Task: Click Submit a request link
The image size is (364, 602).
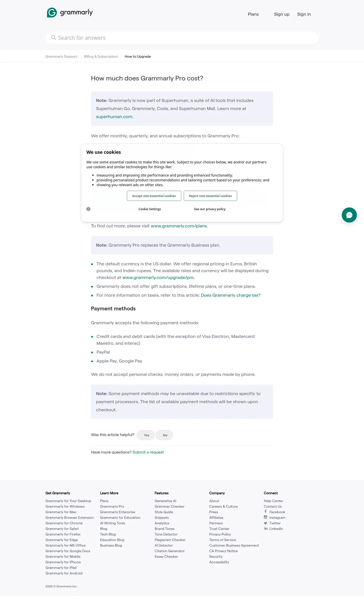Action: click(x=148, y=452)
